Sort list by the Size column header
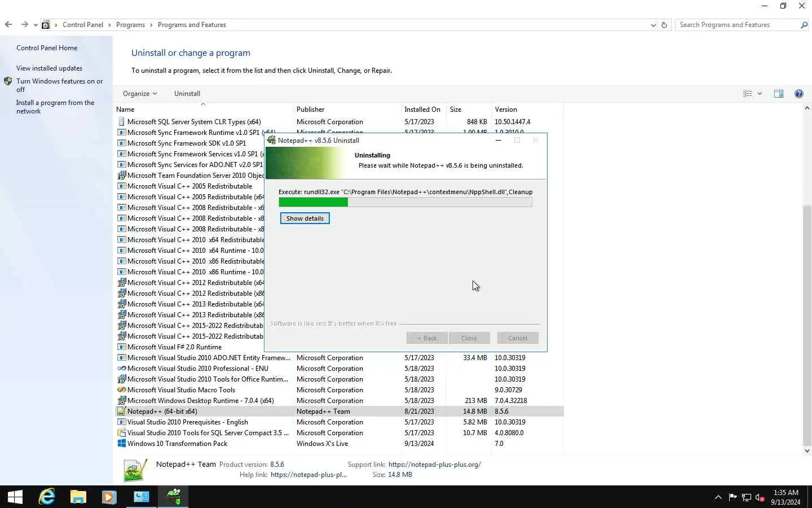This screenshot has height=508, width=812. coord(469,110)
